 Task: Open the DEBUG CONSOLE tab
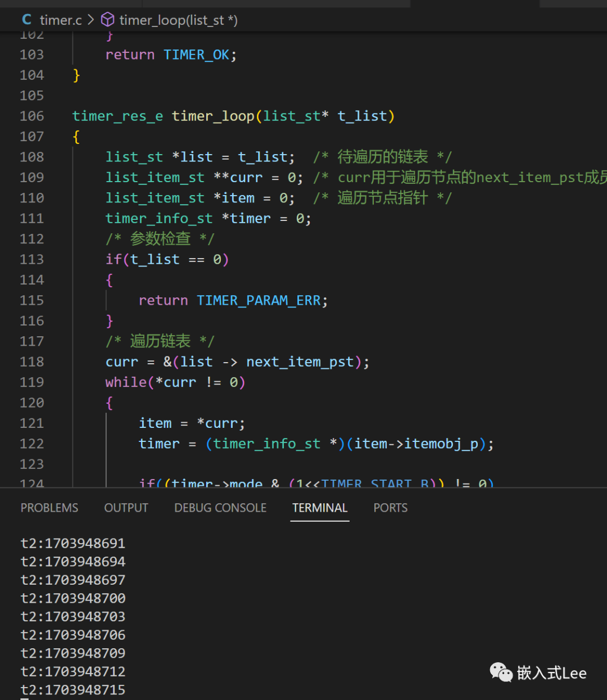220,508
